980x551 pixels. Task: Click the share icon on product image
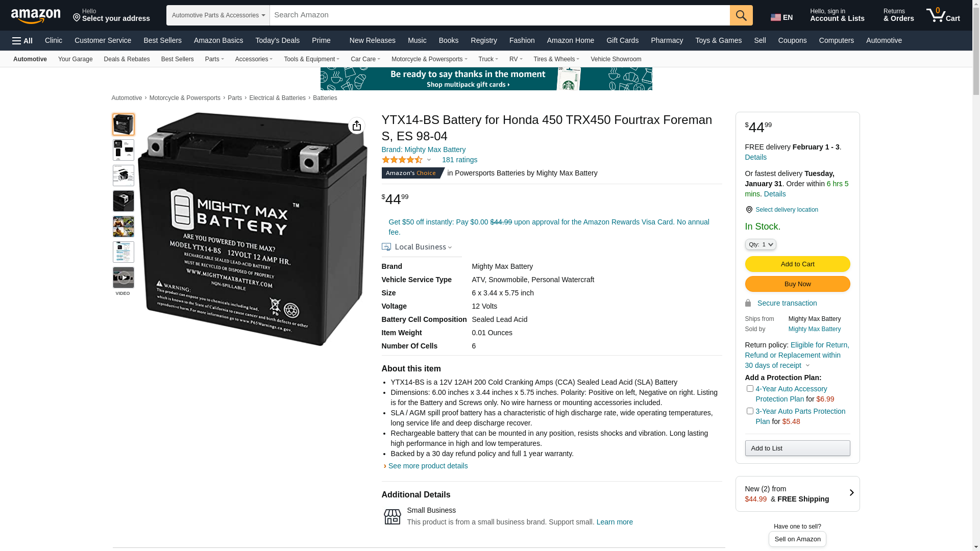pyautogui.click(x=356, y=126)
